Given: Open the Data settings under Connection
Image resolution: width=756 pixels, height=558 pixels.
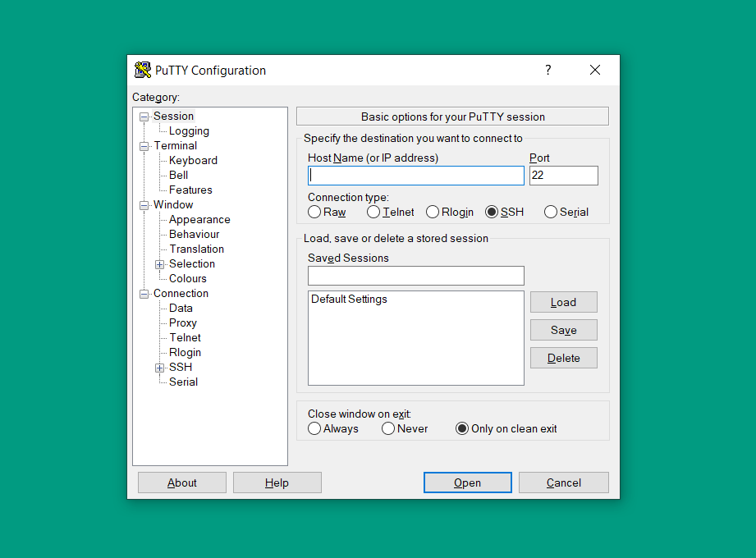Looking at the screenshot, I should [181, 309].
